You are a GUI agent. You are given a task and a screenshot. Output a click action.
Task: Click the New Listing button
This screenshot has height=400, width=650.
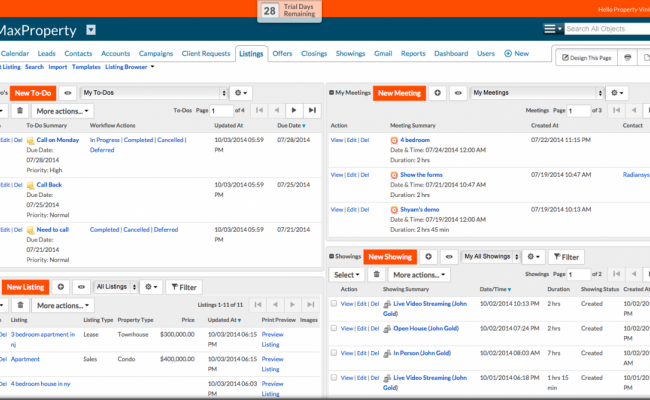tap(25, 287)
